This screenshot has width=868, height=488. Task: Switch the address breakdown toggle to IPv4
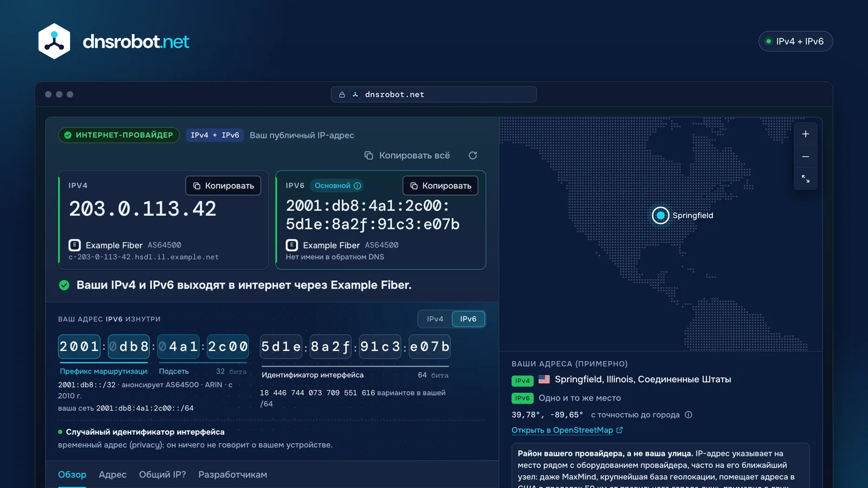[435, 319]
